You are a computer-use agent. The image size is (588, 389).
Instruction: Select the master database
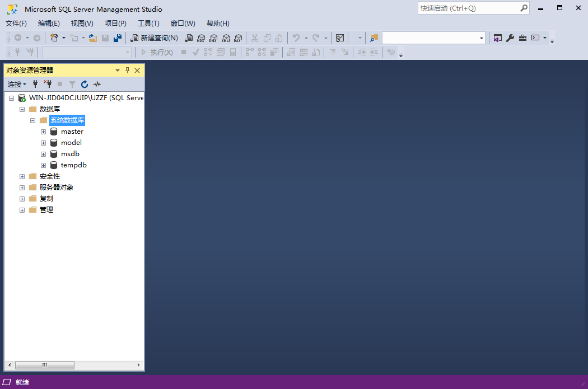coord(72,132)
